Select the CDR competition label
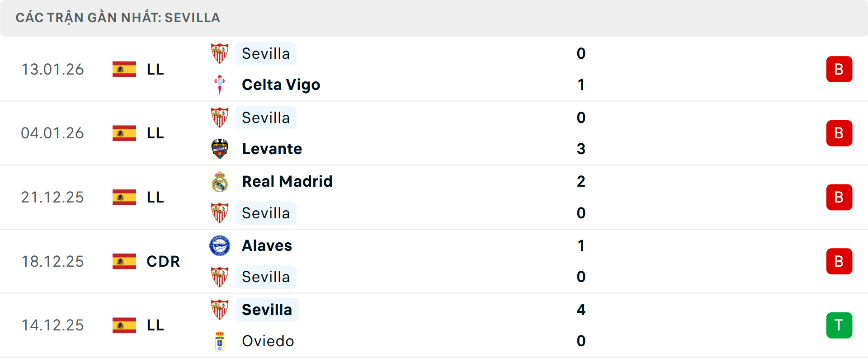 pos(162,261)
